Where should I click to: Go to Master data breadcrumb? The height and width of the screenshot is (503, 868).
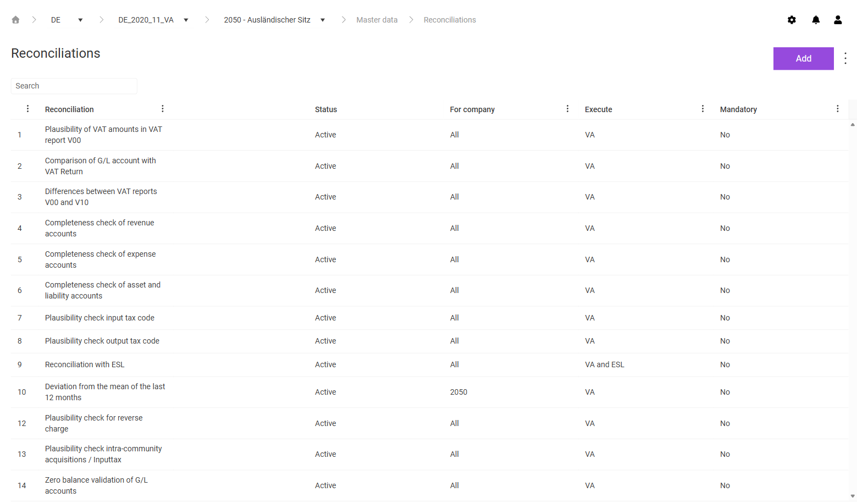click(x=377, y=20)
